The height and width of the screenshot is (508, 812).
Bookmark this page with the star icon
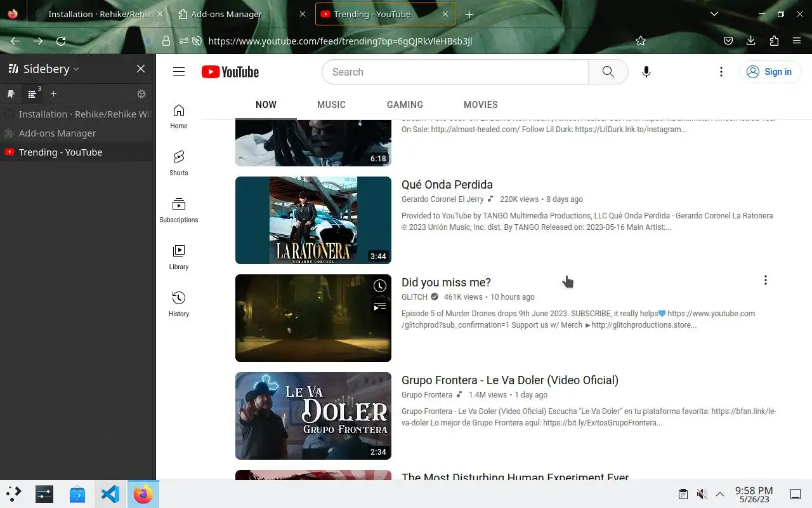pos(641,41)
